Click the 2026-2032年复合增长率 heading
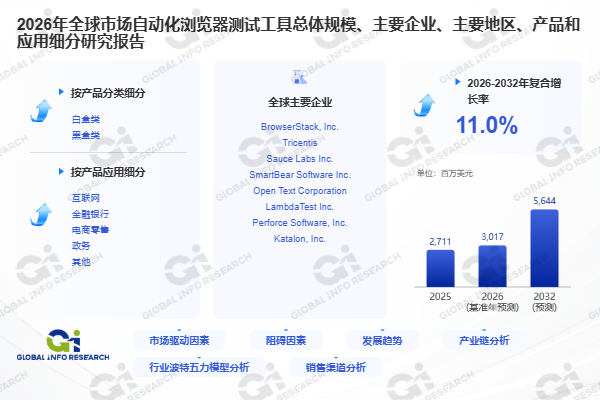600x400 pixels. pos(514,91)
